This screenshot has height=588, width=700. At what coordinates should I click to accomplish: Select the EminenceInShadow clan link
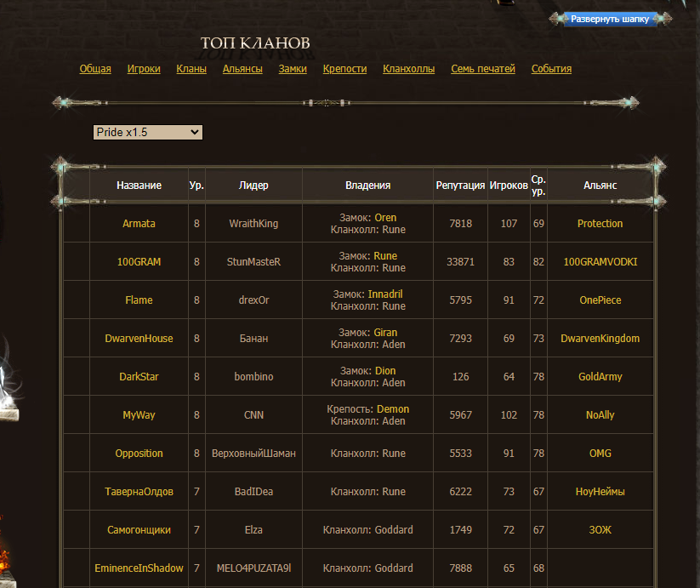click(x=139, y=568)
